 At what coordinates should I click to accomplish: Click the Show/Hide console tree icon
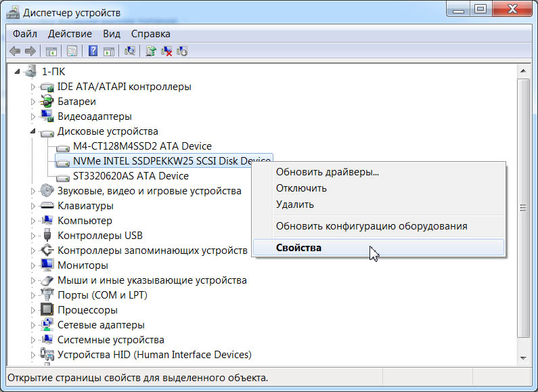pyautogui.click(x=51, y=51)
